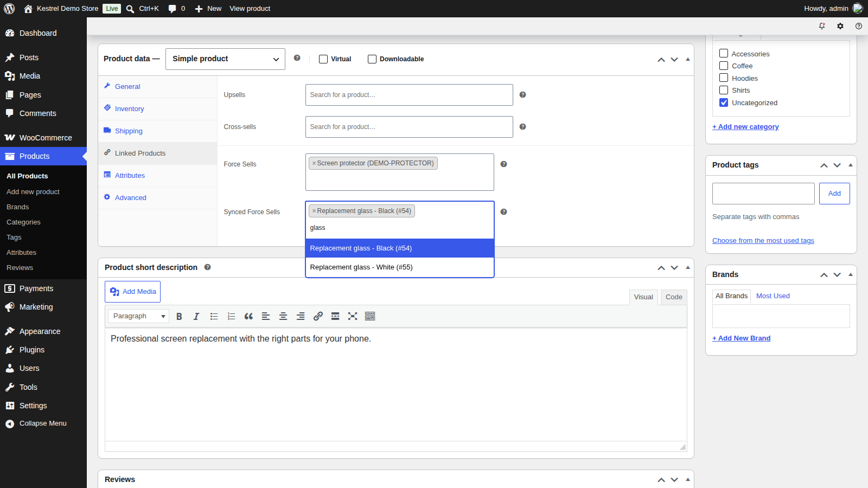
Task: Open the Paragraph format dropdown
Action: (138, 316)
